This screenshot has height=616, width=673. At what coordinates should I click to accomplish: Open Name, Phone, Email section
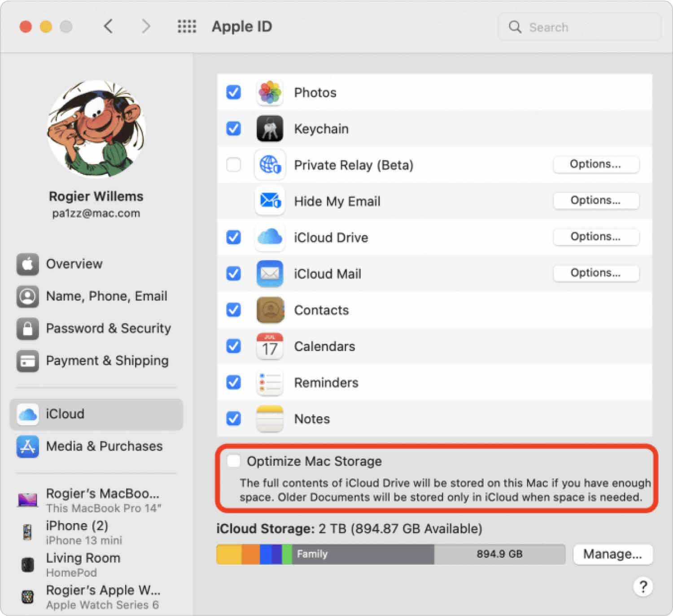(x=96, y=296)
